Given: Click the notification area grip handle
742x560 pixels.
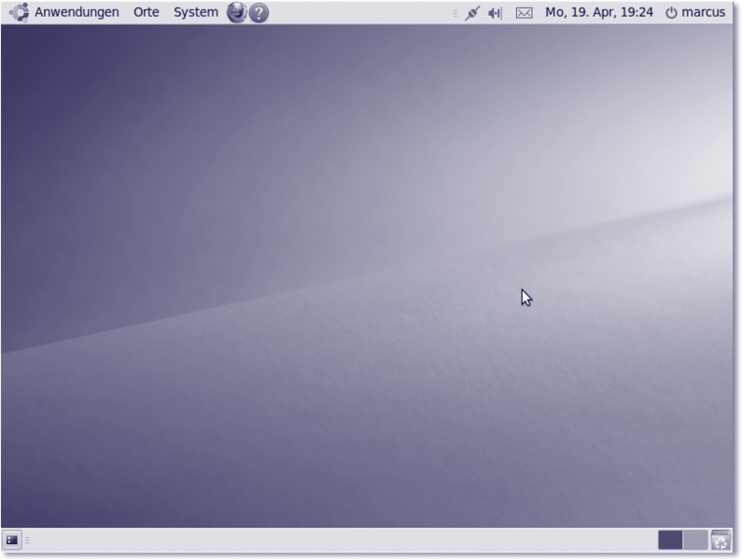Looking at the screenshot, I should pos(455,13).
